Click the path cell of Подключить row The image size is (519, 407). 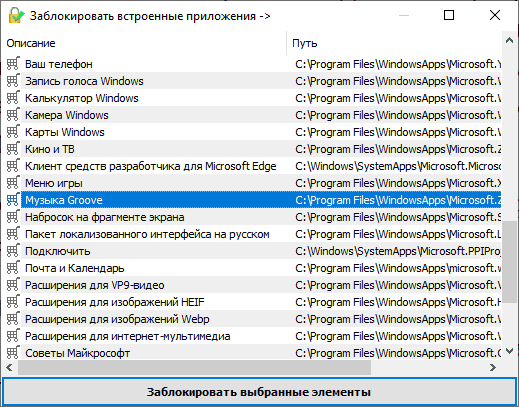coord(398,251)
